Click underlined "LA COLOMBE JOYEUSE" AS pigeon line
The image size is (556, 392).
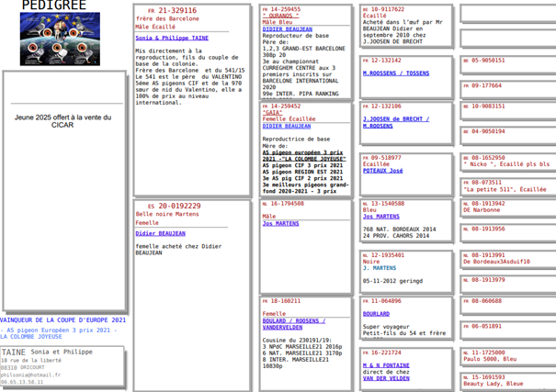(x=304, y=156)
